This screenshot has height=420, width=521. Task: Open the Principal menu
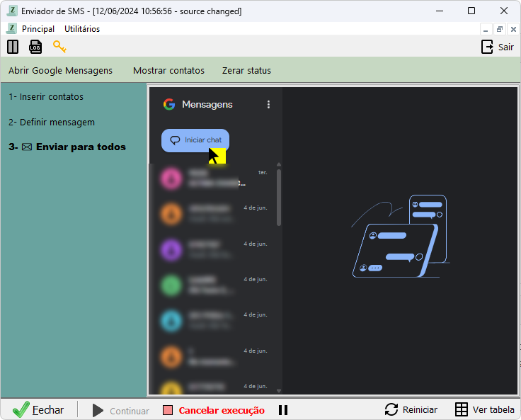tap(38, 29)
